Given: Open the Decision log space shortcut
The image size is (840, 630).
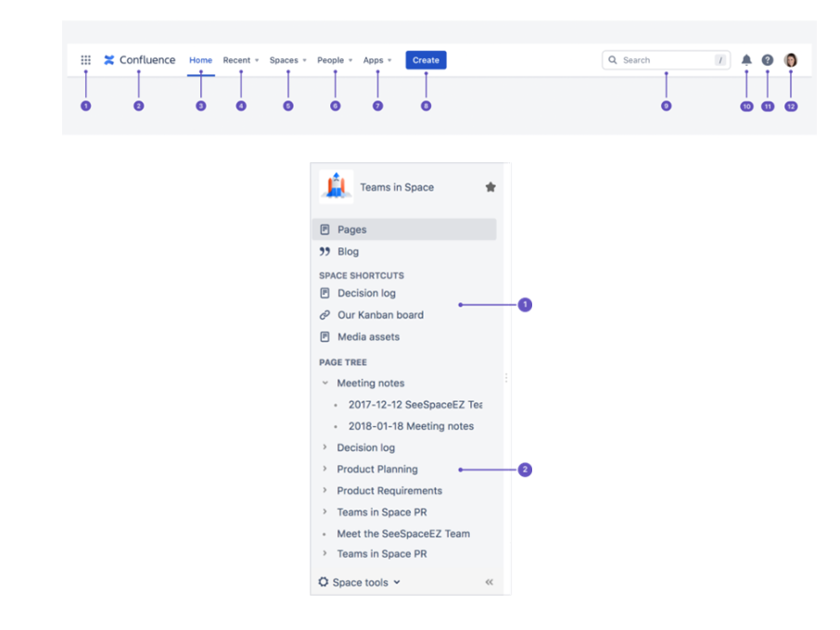Looking at the screenshot, I should point(366,294).
